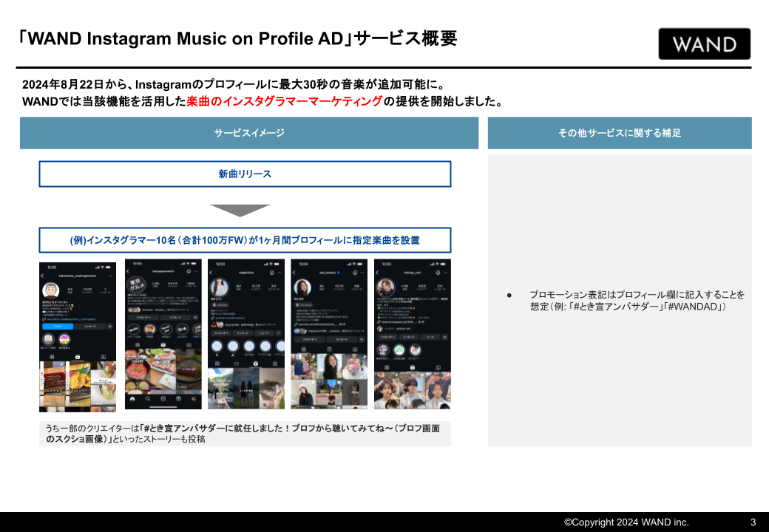Open the youtube.com link in the third phone profile

coord(231,318)
